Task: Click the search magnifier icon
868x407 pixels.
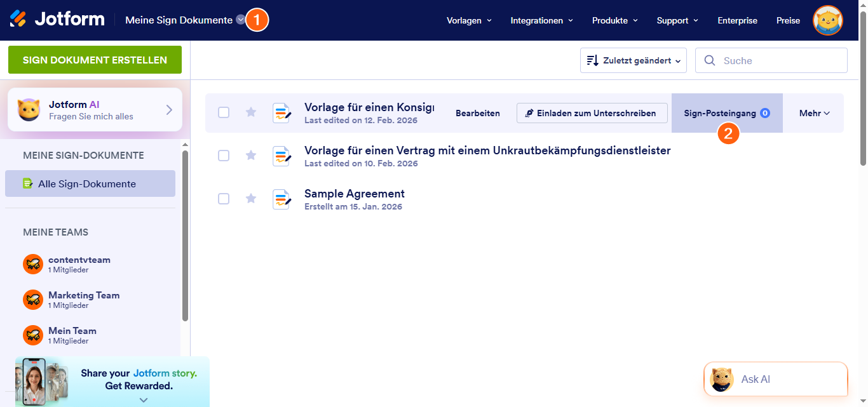Action: [710, 60]
